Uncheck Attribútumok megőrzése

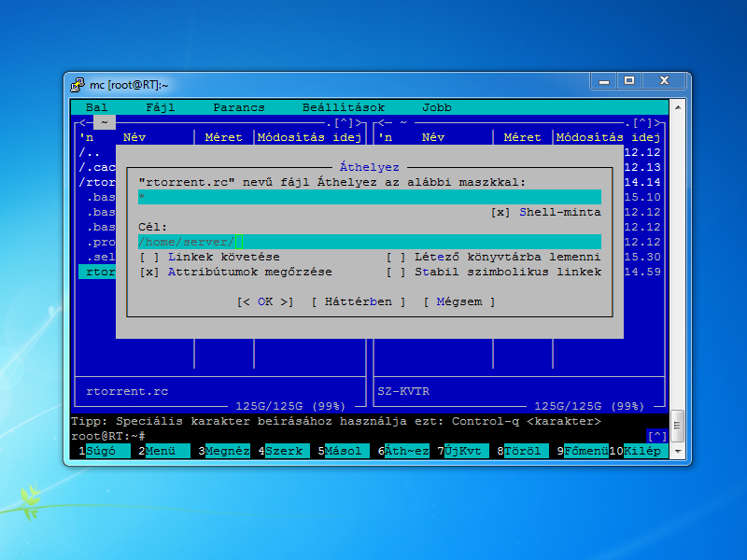(x=149, y=272)
